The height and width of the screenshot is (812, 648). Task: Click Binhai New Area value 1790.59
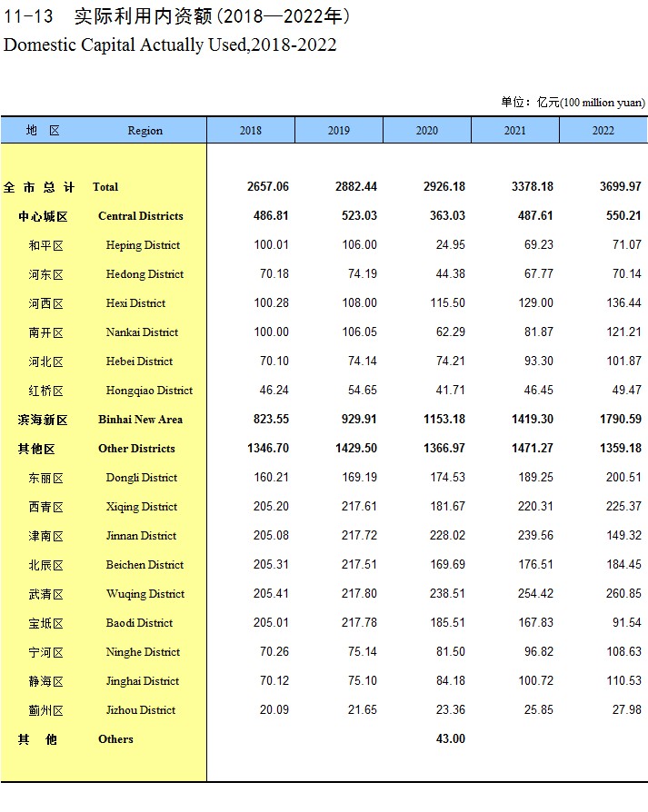click(x=621, y=419)
